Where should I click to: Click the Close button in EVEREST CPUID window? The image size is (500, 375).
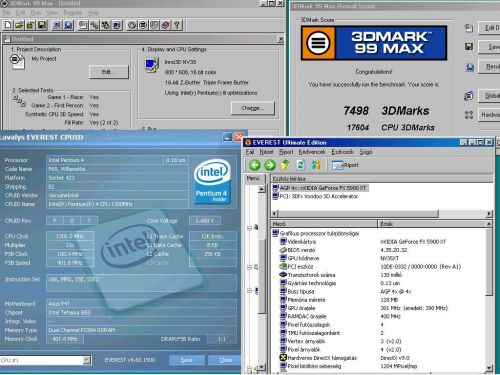click(224, 360)
